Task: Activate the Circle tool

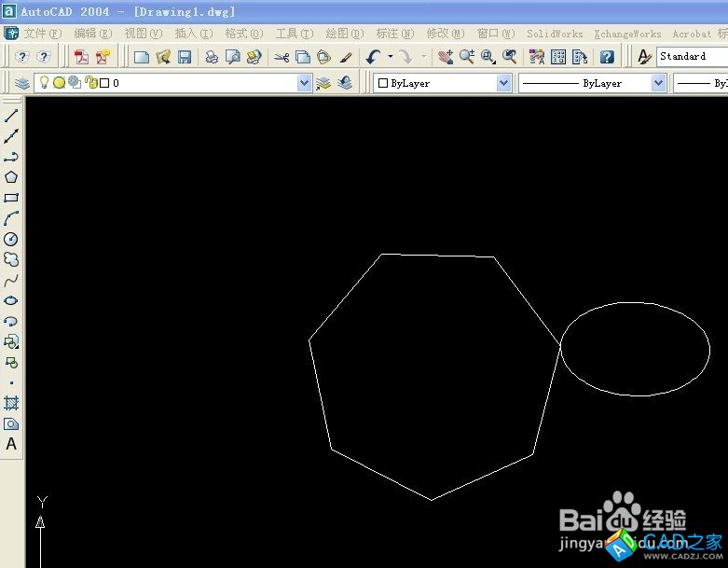Action: click(x=12, y=239)
